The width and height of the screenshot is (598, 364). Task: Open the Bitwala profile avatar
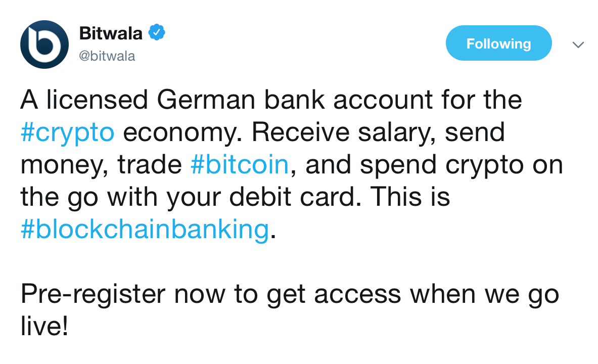44,44
